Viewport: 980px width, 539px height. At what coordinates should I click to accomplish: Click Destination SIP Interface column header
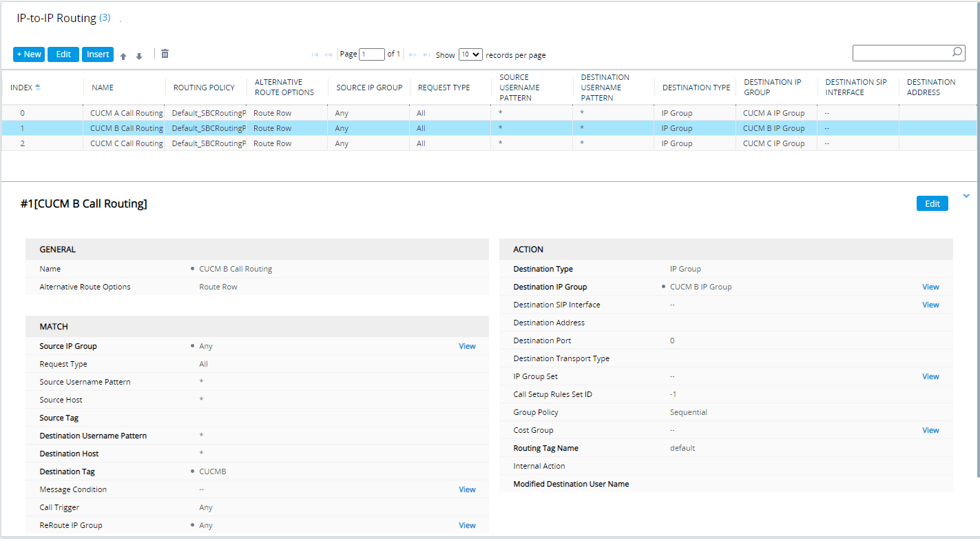(x=856, y=87)
